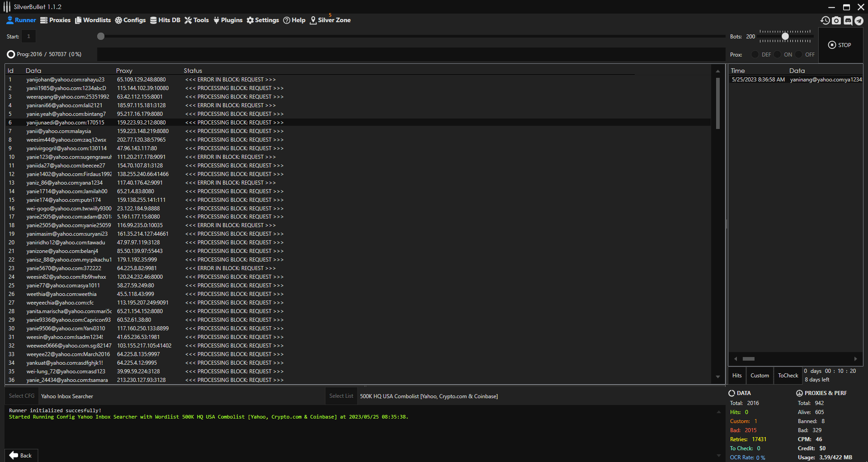The width and height of the screenshot is (868, 462).
Task: Select the row with proxy 159.223.93.212:8080
Action: click(x=357, y=123)
